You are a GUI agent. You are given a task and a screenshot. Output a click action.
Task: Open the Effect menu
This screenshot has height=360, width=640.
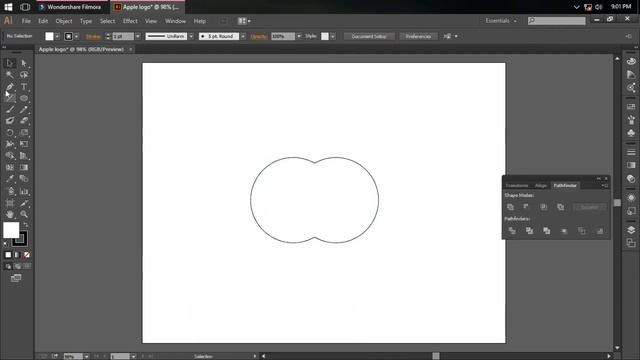pos(130,21)
